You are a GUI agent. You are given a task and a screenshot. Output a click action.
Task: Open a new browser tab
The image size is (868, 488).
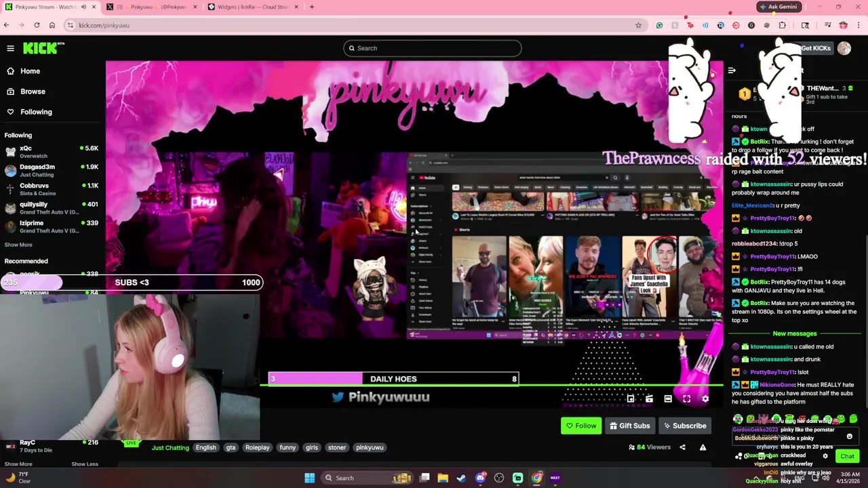point(312,7)
